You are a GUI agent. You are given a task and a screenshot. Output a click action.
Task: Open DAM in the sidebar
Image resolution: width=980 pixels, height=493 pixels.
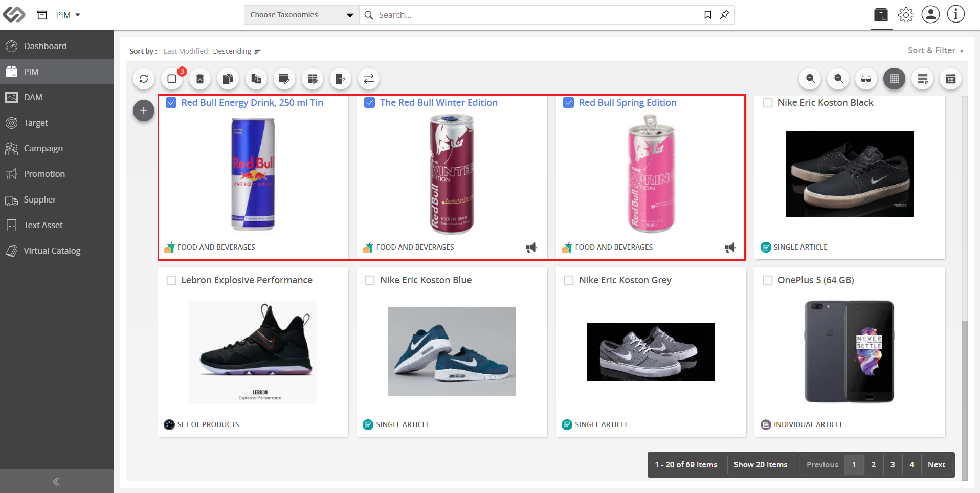57,97
